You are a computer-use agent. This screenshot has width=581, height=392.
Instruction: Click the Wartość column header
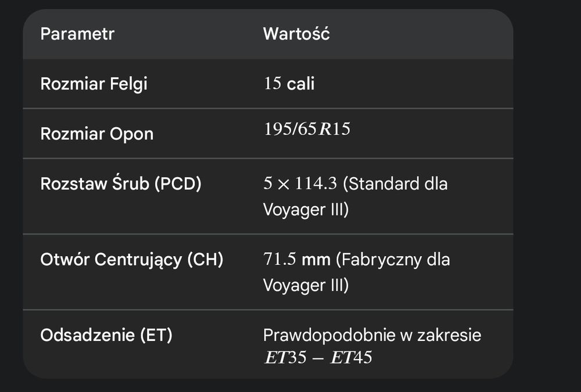(x=296, y=34)
